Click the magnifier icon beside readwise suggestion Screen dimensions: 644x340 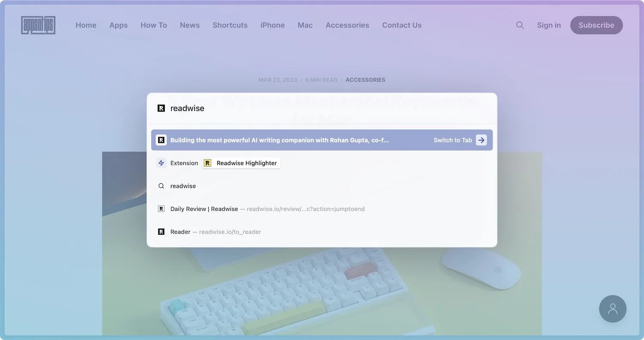click(x=161, y=186)
